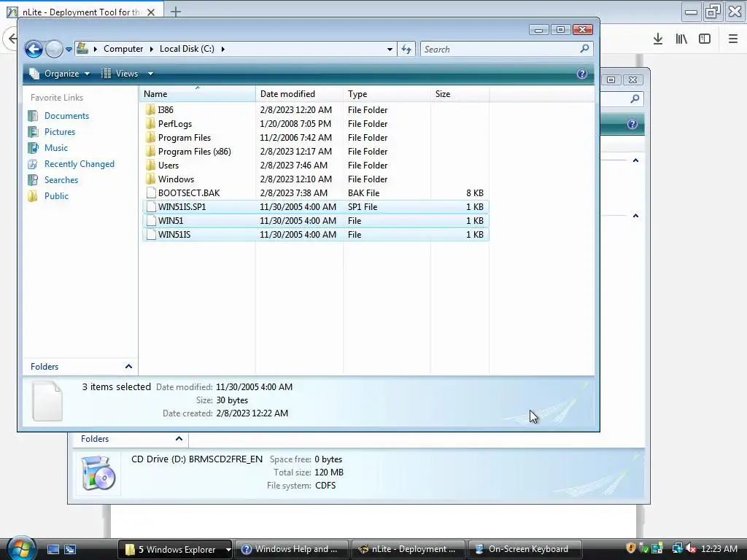The image size is (747, 560).
Task: Open the recent pages dropdown arrow
Action: pos(69,49)
